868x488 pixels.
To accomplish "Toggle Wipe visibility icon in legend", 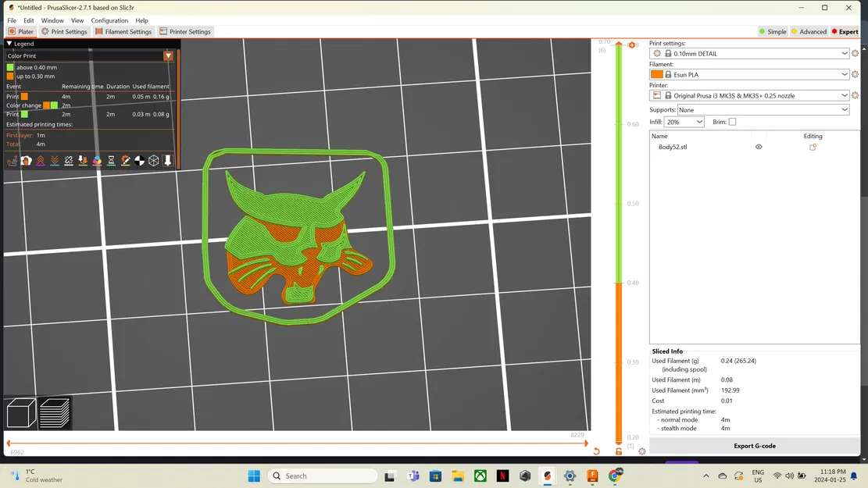I will pos(26,160).
